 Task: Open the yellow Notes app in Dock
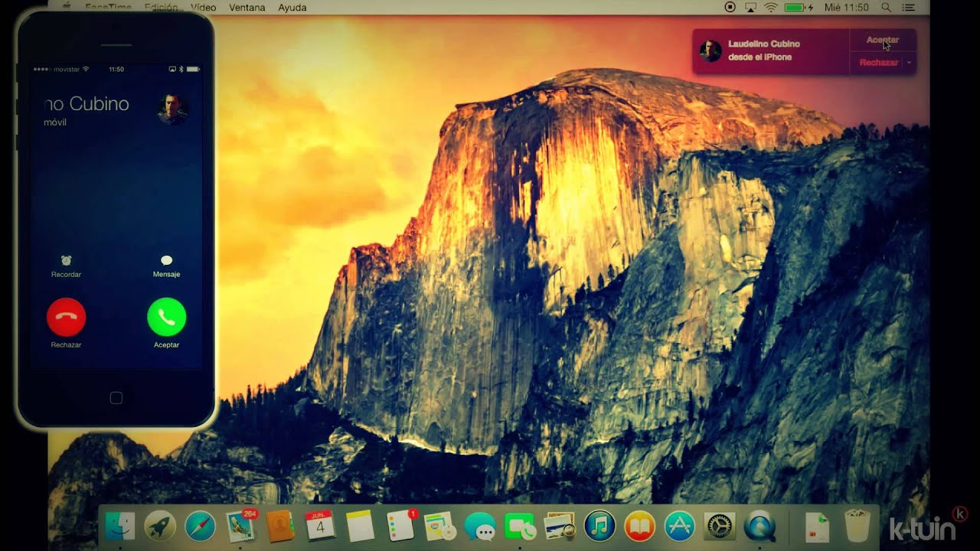(x=360, y=526)
